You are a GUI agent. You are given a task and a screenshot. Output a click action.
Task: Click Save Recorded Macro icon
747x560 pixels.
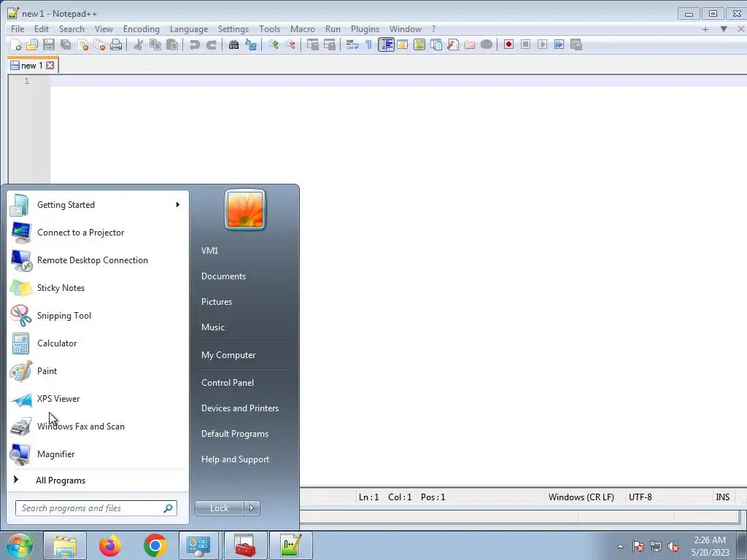[x=576, y=44]
